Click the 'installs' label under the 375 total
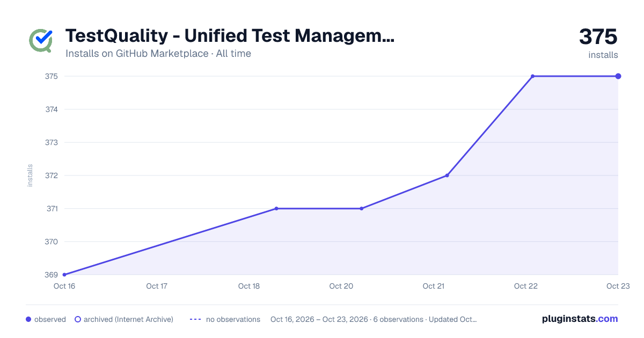Image resolution: width=644 pixels, height=338 pixels. 603,55
